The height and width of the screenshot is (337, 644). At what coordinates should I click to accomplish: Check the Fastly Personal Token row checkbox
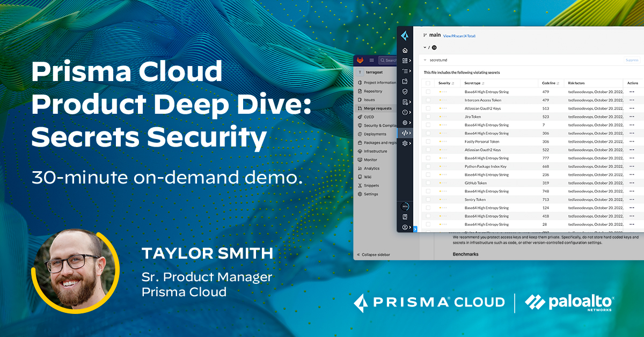(428, 142)
